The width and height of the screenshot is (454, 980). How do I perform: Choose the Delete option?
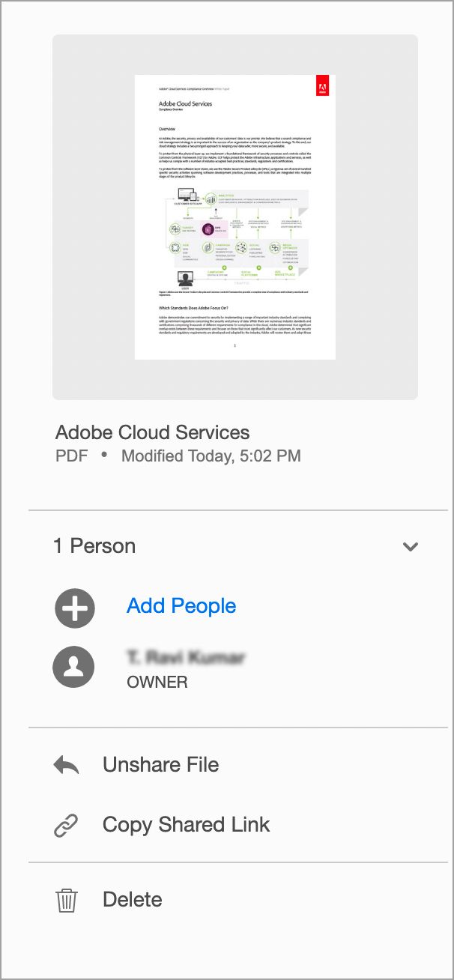coord(132,899)
